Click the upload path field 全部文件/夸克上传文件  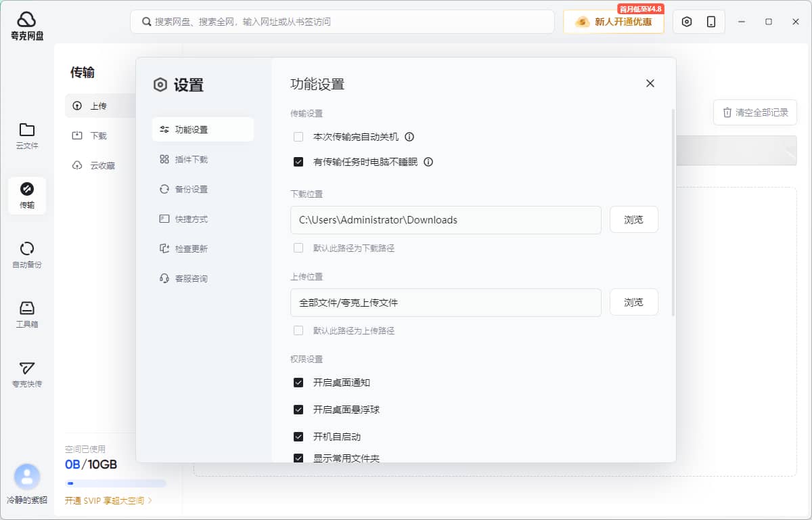point(446,303)
